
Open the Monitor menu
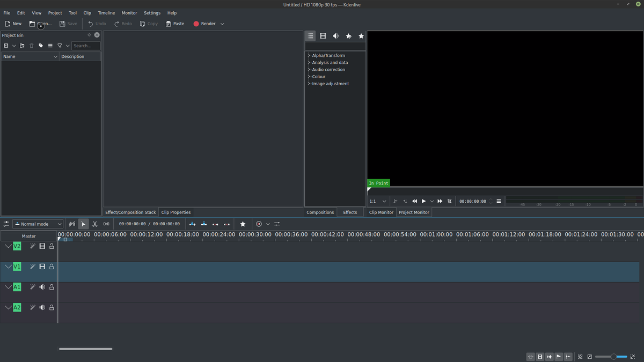pos(129,13)
